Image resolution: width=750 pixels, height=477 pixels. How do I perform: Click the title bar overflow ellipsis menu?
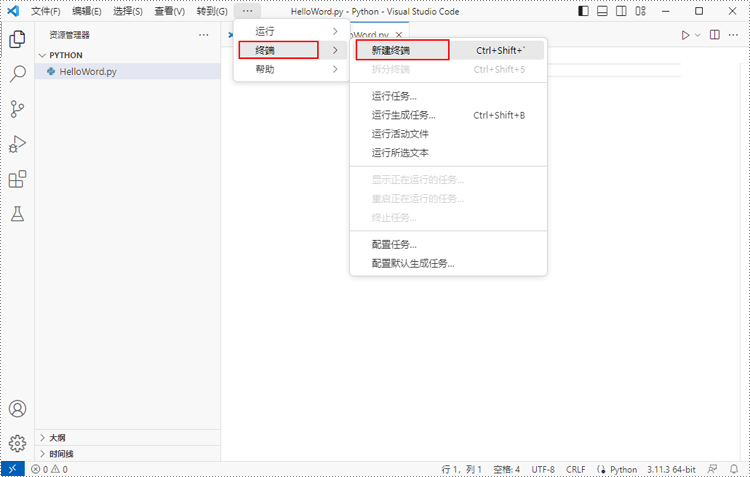pyautogui.click(x=247, y=11)
